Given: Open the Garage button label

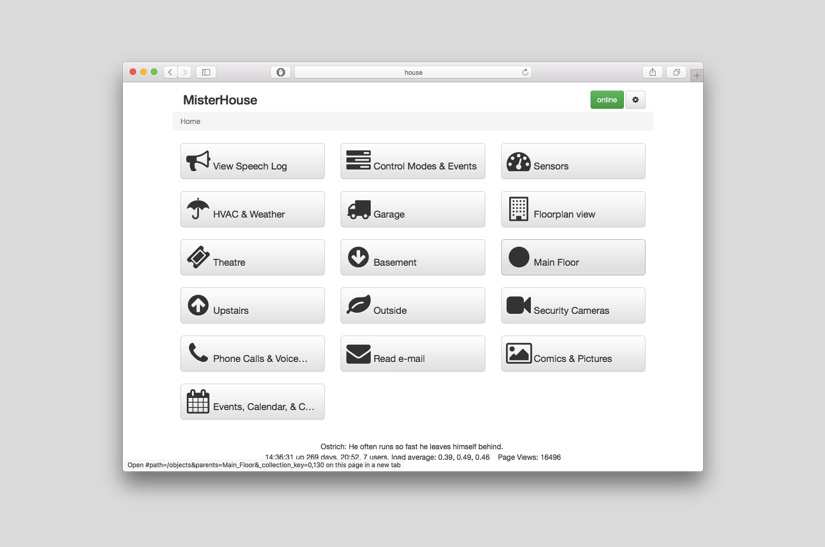Looking at the screenshot, I should (389, 215).
